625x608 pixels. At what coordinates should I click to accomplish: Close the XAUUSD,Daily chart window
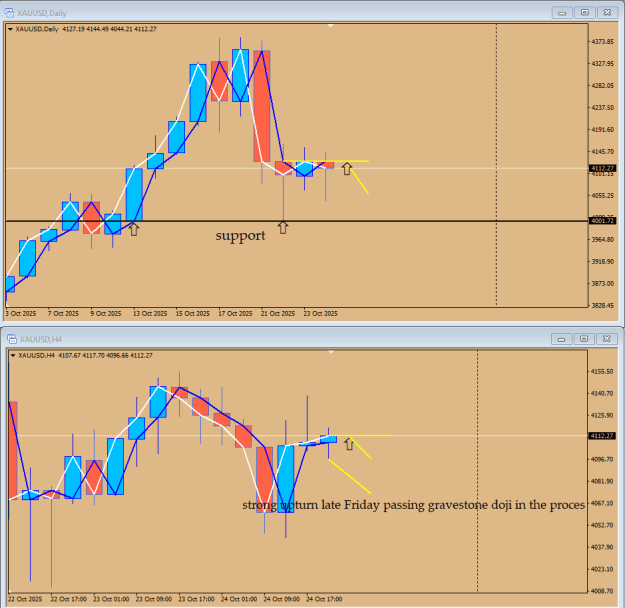tap(607, 13)
